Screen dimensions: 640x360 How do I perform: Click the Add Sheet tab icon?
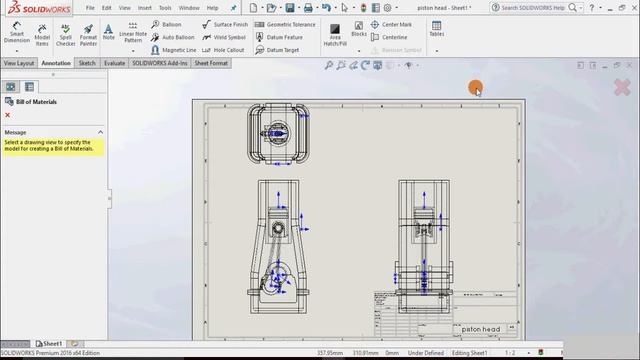(x=75, y=344)
